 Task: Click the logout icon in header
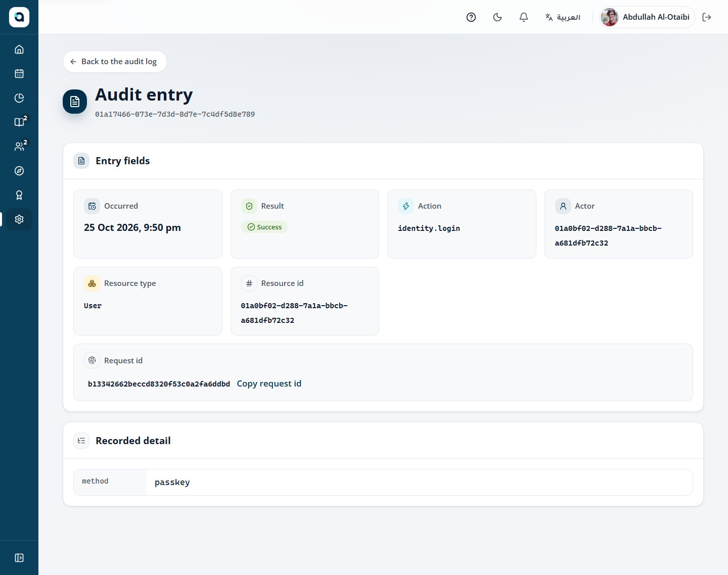click(707, 17)
